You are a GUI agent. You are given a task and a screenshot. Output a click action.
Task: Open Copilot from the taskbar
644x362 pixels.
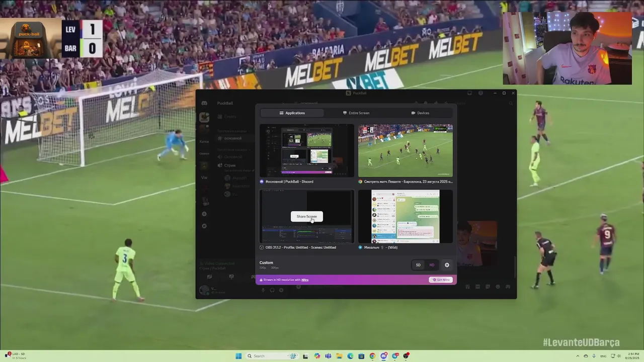317,356
